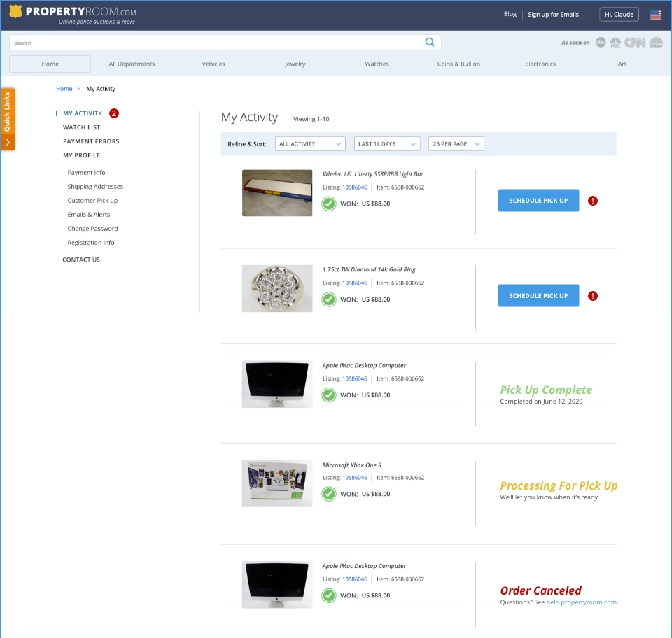Open All Departments menu
The height and width of the screenshot is (638, 672).
pos(132,64)
